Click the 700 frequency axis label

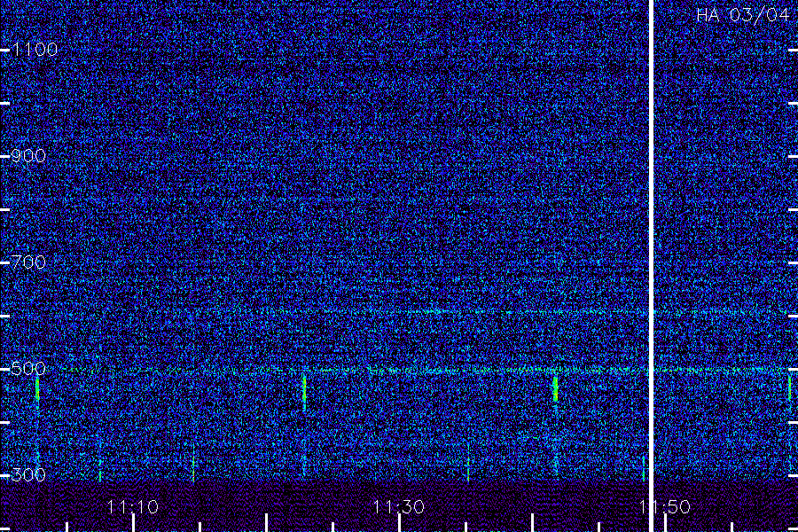(x=28, y=262)
